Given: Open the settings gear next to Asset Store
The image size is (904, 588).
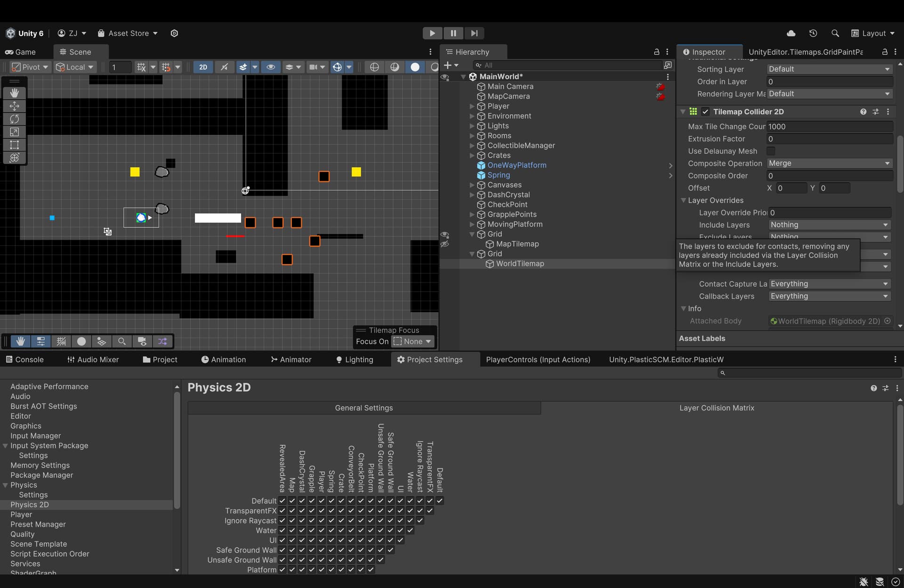Looking at the screenshot, I should [174, 33].
